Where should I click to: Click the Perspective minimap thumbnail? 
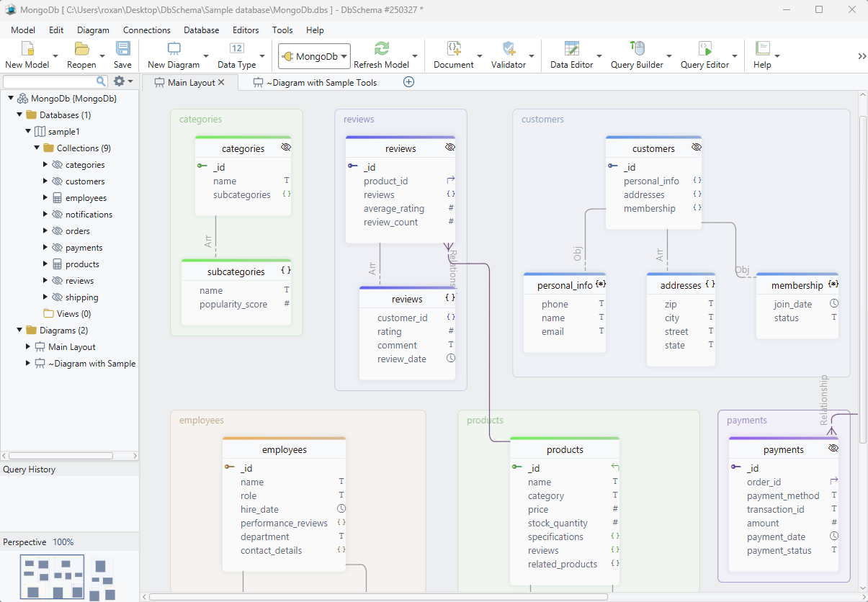point(52,577)
